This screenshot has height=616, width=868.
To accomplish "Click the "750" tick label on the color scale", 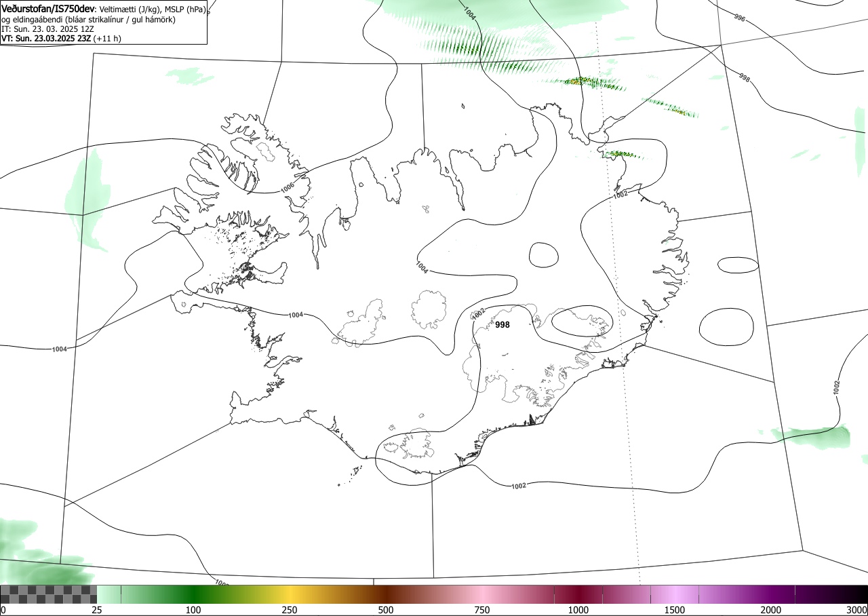I will point(482,610).
